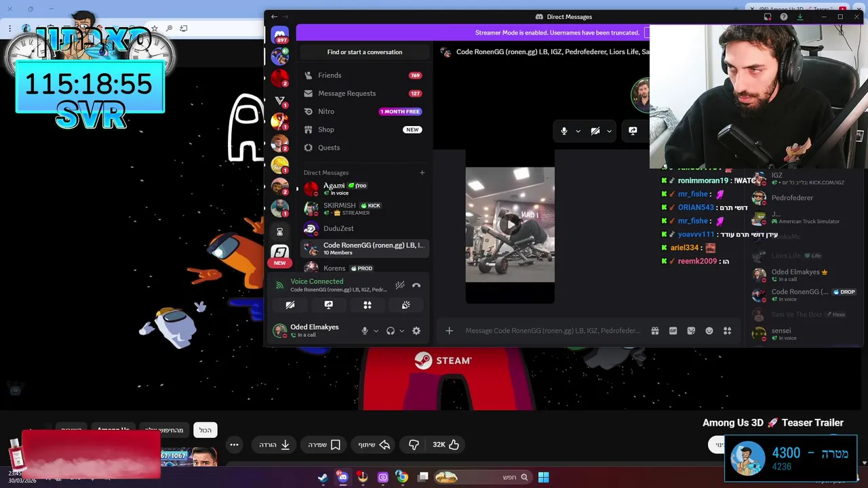Deafen headphones in user panel

pyautogui.click(x=391, y=331)
